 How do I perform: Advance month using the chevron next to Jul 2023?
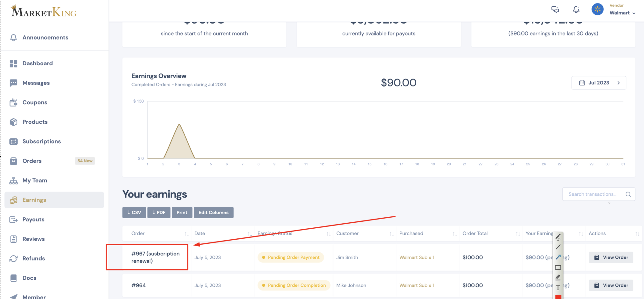point(618,83)
